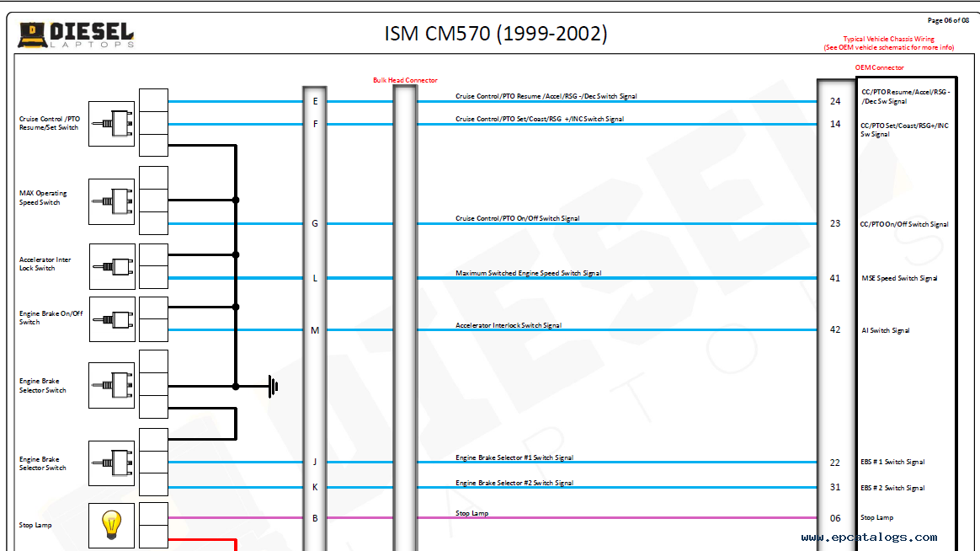Select "CC/PTO Resume/Accel/RSG - /Dec Sw Signal" text

pos(906,96)
